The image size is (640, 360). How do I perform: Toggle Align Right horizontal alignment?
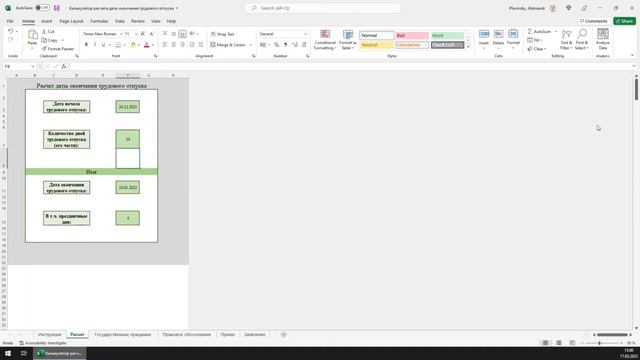[182, 44]
